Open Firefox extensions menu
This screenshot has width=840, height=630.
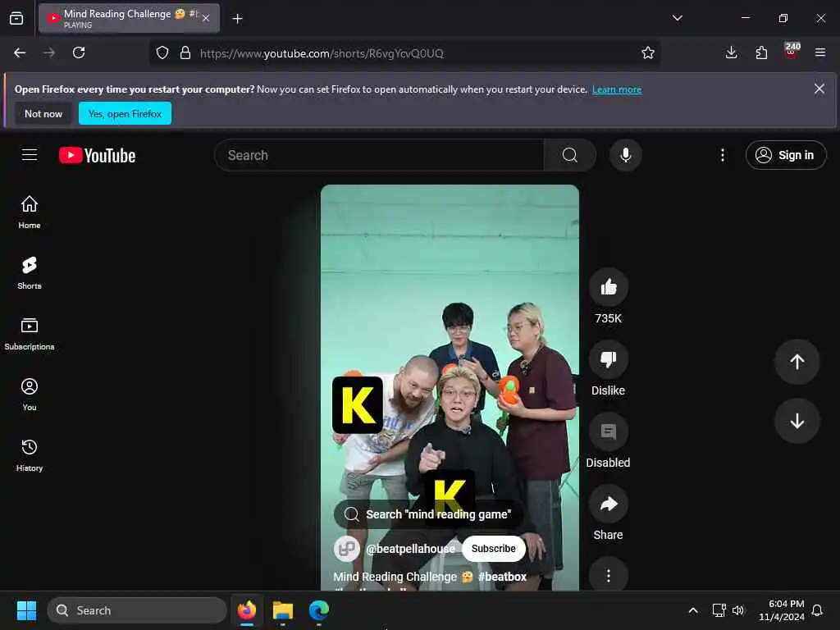[x=761, y=52]
